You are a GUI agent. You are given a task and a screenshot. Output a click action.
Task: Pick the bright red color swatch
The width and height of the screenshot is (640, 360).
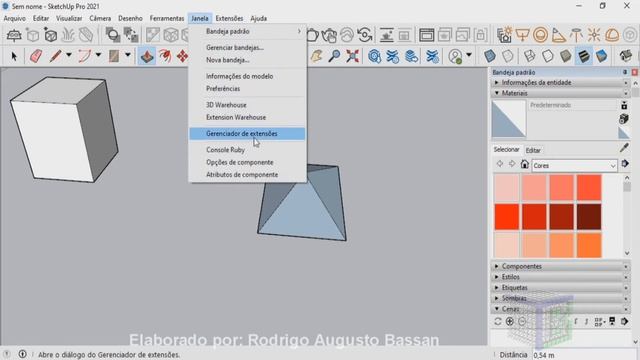pos(507,217)
